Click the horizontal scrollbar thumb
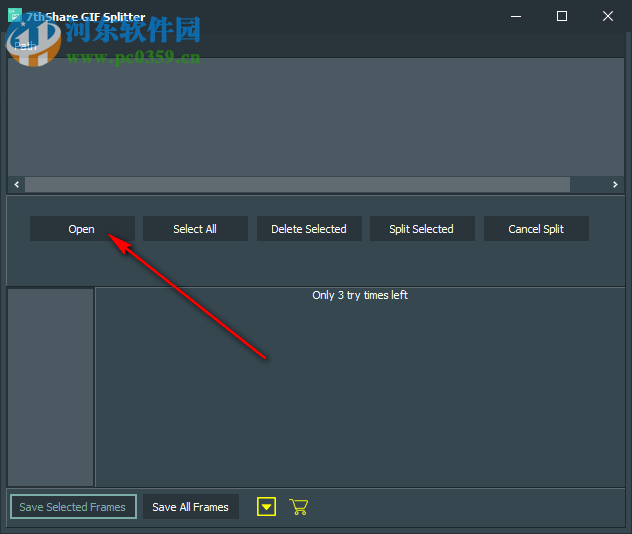 (x=297, y=185)
